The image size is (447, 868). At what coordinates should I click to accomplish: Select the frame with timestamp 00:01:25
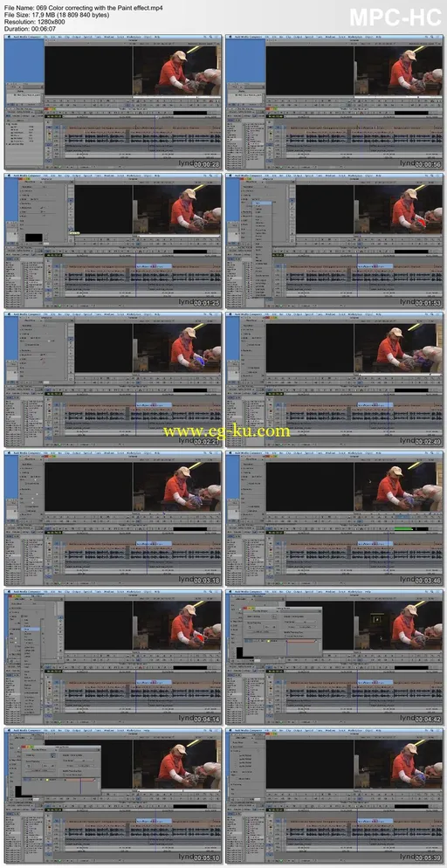[x=113, y=241]
